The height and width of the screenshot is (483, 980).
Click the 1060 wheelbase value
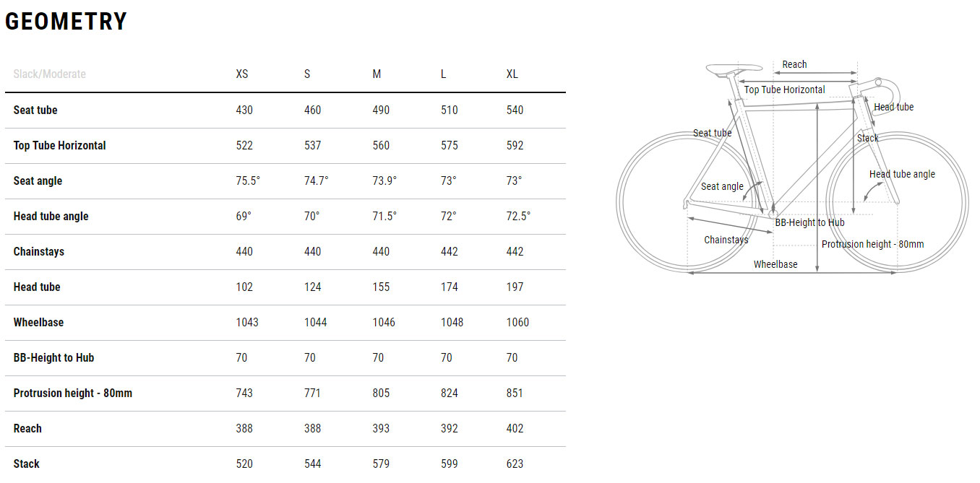pos(517,322)
